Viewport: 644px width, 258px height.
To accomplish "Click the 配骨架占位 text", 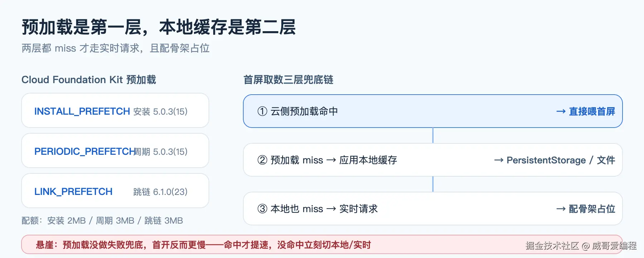I will point(592,209).
